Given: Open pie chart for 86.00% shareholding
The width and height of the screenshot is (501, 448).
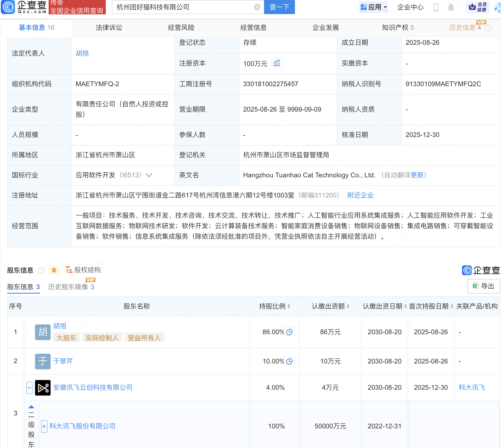Looking at the screenshot, I should pyautogui.click(x=289, y=332).
